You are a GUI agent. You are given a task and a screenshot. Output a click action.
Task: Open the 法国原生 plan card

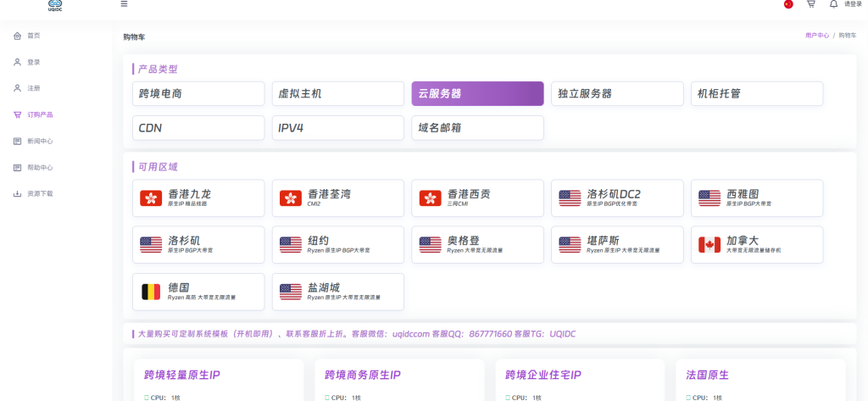pos(760,380)
